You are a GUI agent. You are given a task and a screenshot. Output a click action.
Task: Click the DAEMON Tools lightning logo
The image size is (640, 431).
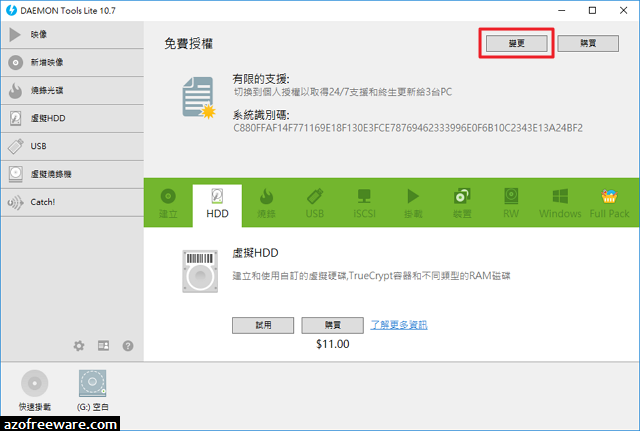11,10
